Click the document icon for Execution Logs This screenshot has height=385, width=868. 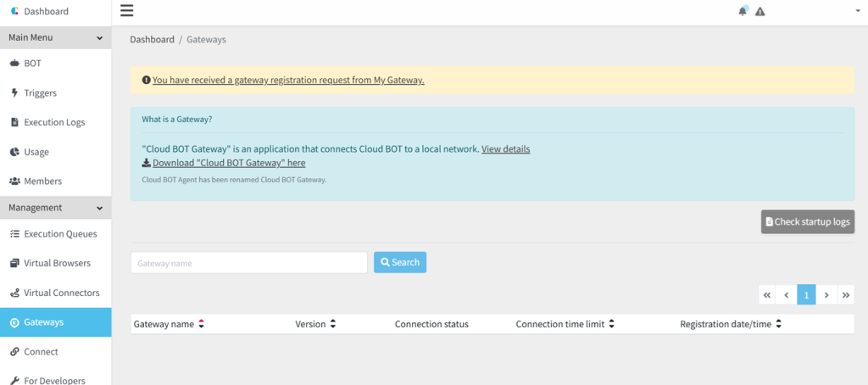15,122
